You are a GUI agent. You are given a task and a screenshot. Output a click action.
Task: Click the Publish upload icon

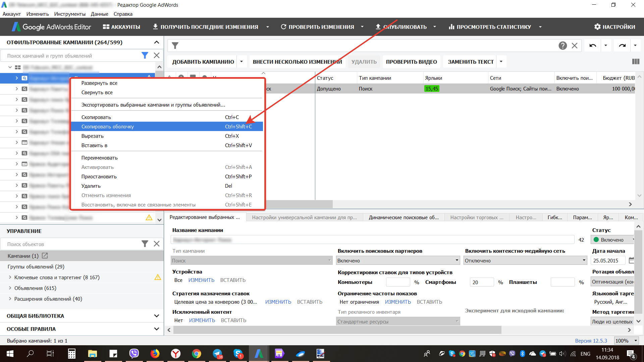click(x=378, y=26)
